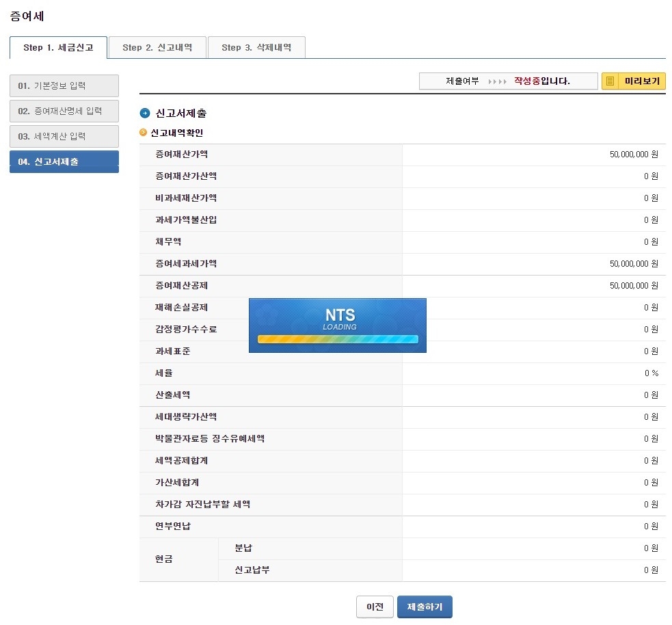
Task: Submit with 제출하기 button
Action: pyautogui.click(x=425, y=607)
